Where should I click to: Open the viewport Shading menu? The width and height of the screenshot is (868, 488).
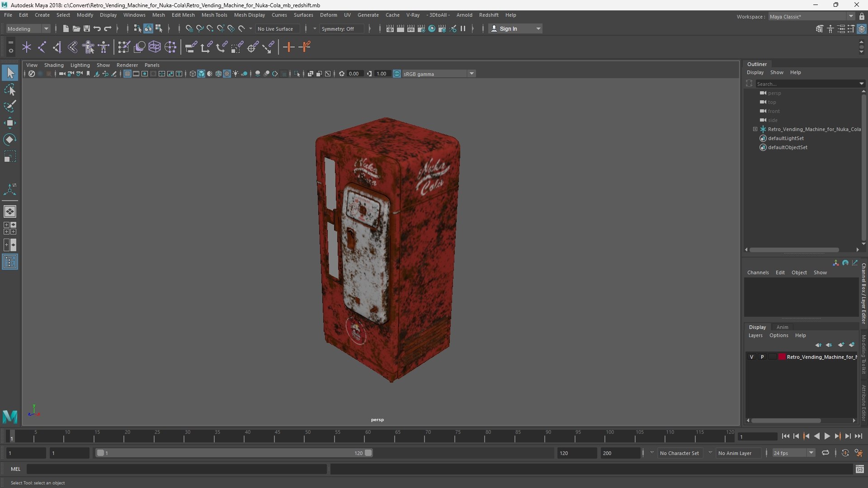[x=54, y=65]
